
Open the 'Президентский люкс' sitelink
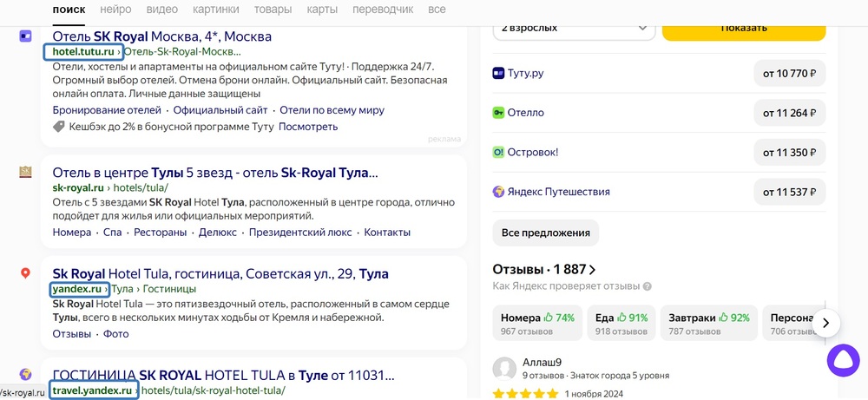300,233
